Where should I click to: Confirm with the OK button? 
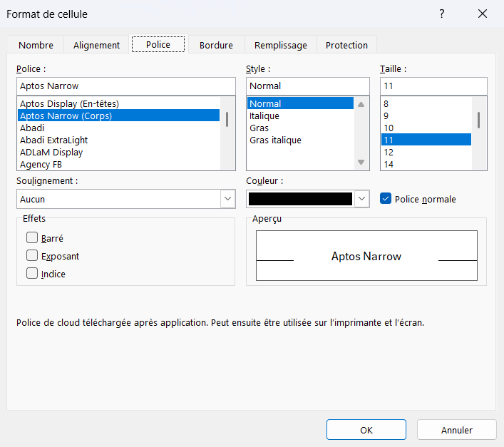(366, 430)
